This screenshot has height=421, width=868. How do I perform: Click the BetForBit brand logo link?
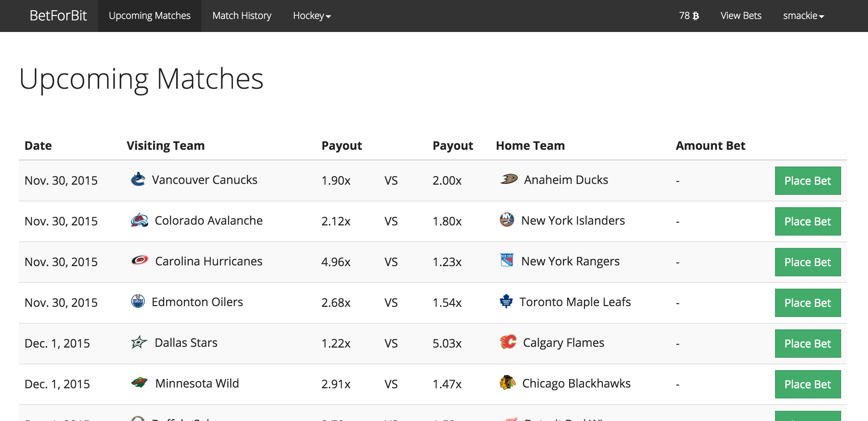click(58, 16)
